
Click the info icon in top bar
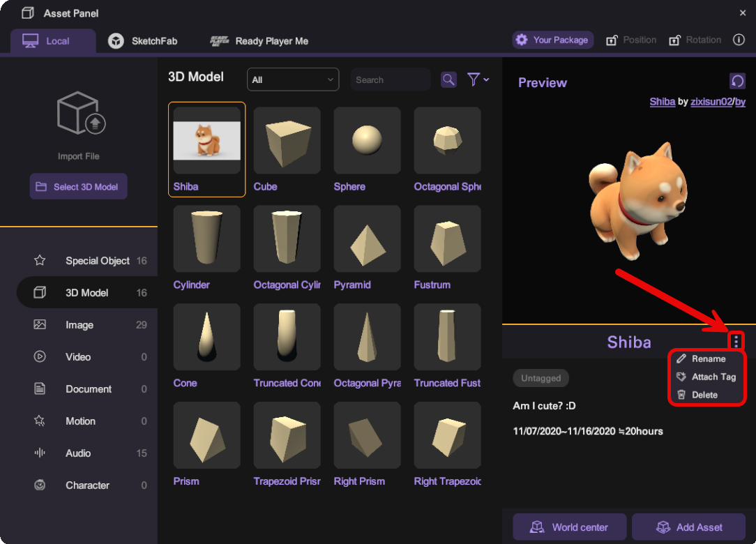pyautogui.click(x=739, y=40)
